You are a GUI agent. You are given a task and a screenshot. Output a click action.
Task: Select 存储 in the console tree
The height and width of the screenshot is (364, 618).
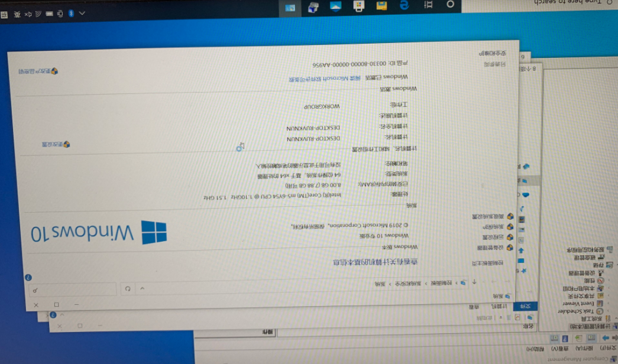point(598,265)
